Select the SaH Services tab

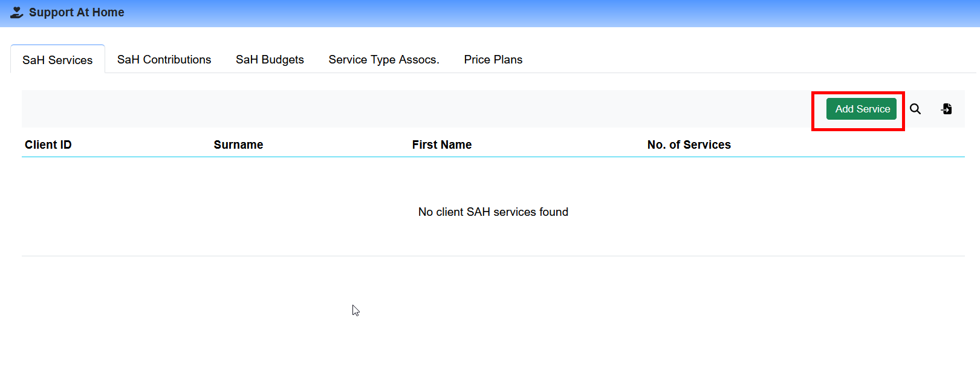57,60
